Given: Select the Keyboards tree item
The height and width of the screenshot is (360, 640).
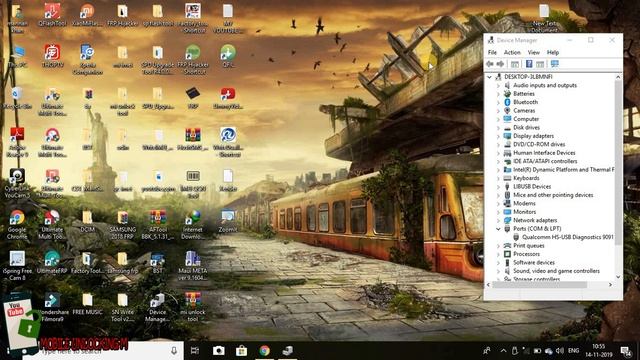Looking at the screenshot, I should 526,178.
